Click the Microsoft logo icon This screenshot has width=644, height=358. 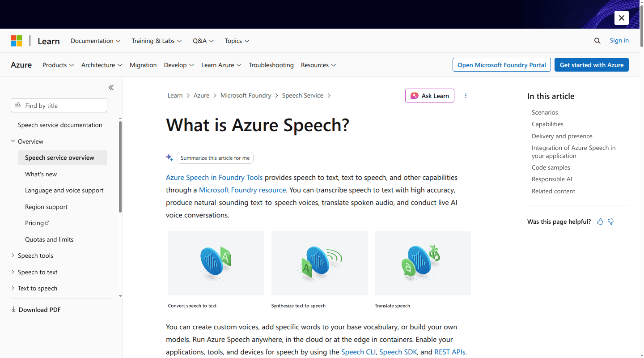pos(17,41)
